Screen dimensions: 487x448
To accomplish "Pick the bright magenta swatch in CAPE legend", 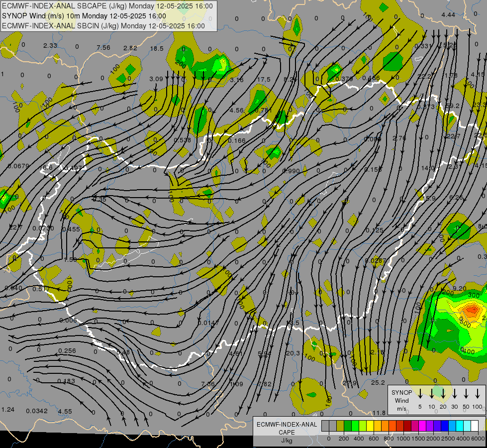I will tap(422, 426).
